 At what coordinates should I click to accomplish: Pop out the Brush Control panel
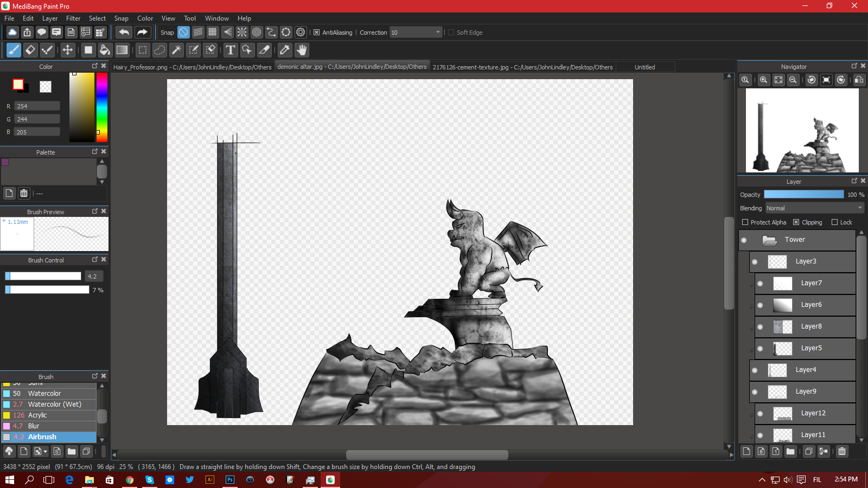[95, 259]
